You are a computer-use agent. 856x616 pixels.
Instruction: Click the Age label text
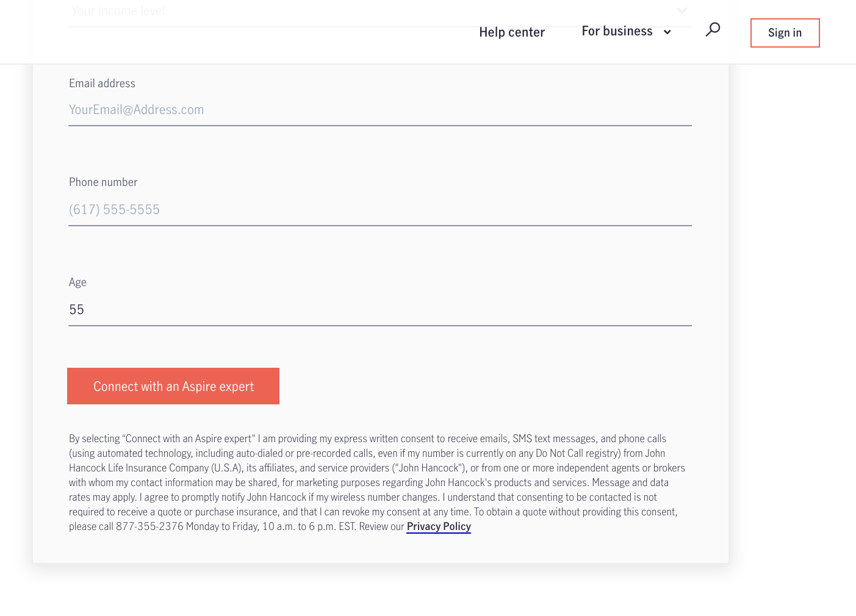[77, 282]
